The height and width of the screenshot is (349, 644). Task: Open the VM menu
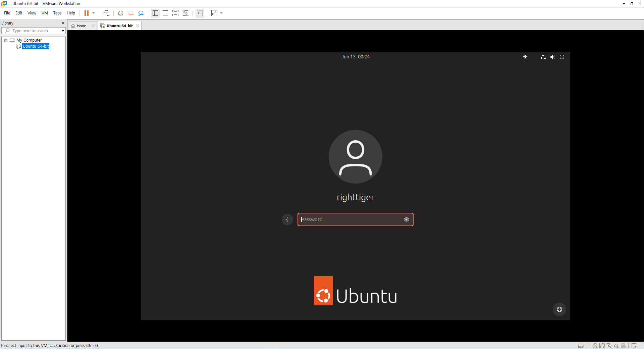pos(45,13)
